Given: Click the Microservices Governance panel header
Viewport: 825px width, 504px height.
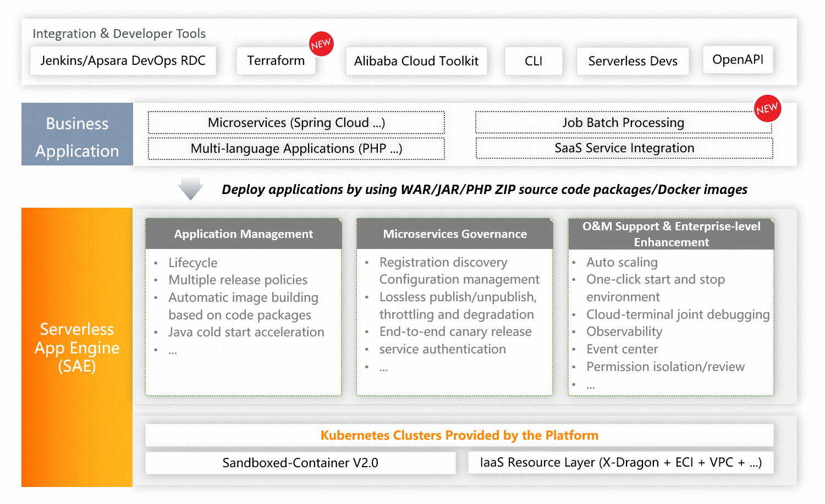Looking at the screenshot, I should pos(455,234).
